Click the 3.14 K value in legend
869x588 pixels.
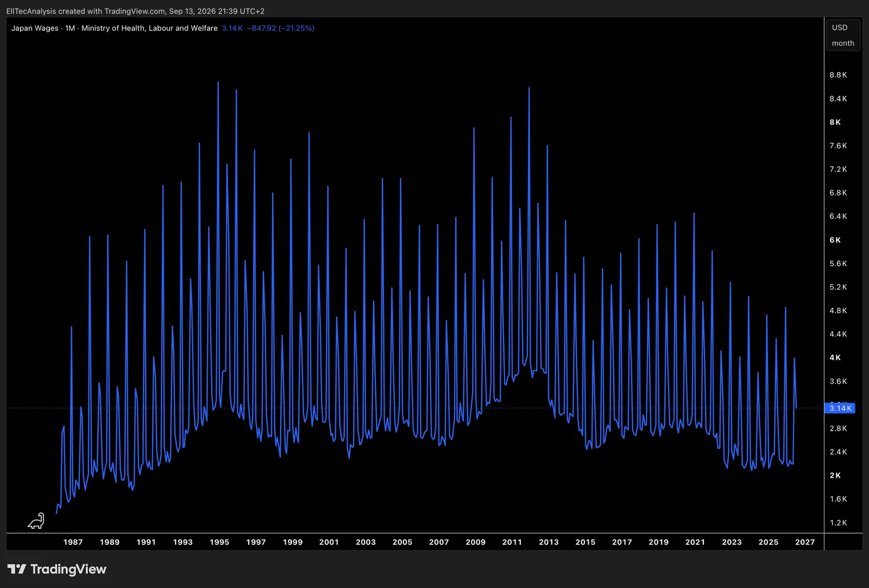(232, 28)
